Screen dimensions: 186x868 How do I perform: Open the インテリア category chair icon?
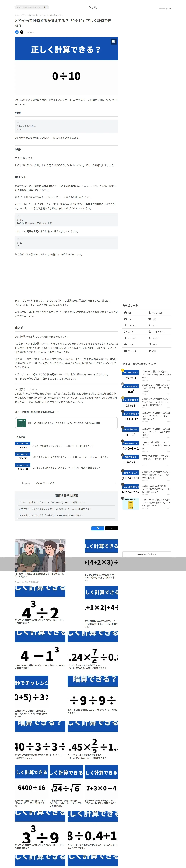126,338
